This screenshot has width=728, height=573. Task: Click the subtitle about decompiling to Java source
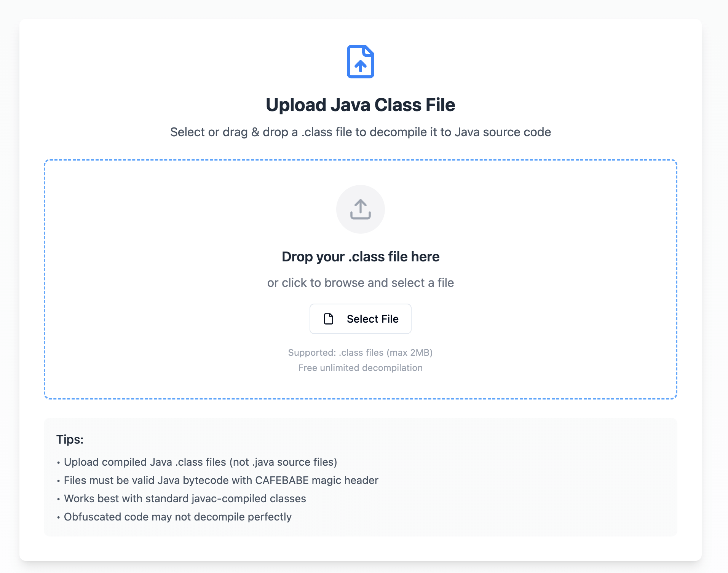coord(360,132)
